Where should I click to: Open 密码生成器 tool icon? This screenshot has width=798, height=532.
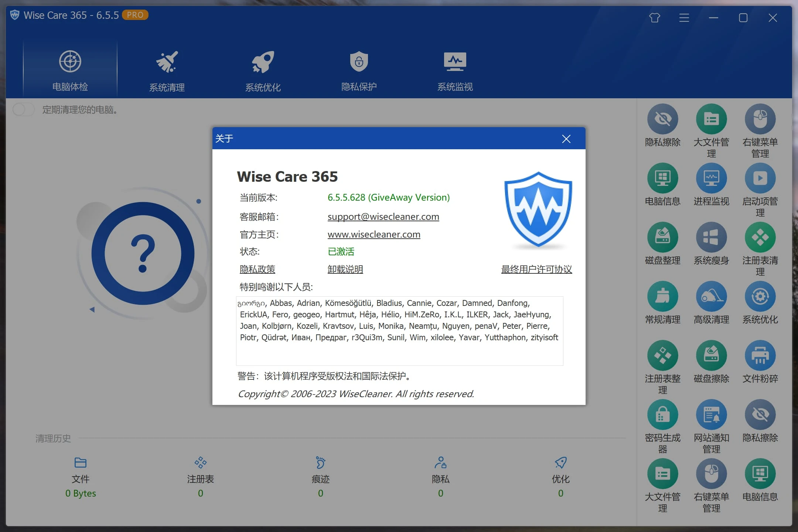[662, 415]
